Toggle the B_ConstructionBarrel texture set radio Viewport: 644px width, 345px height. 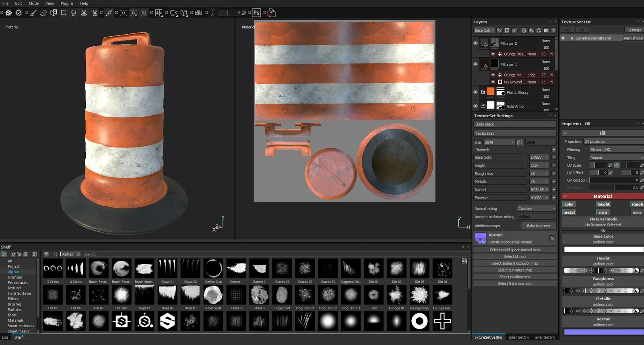click(563, 38)
